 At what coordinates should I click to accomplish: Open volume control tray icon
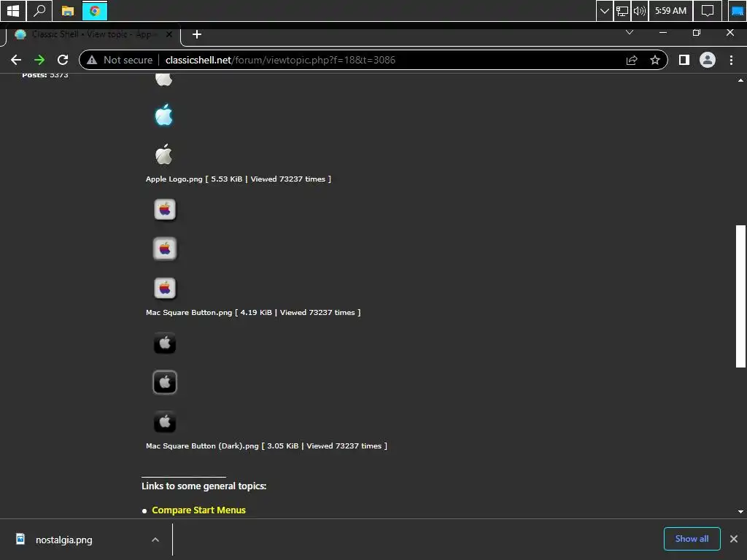tap(639, 10)
